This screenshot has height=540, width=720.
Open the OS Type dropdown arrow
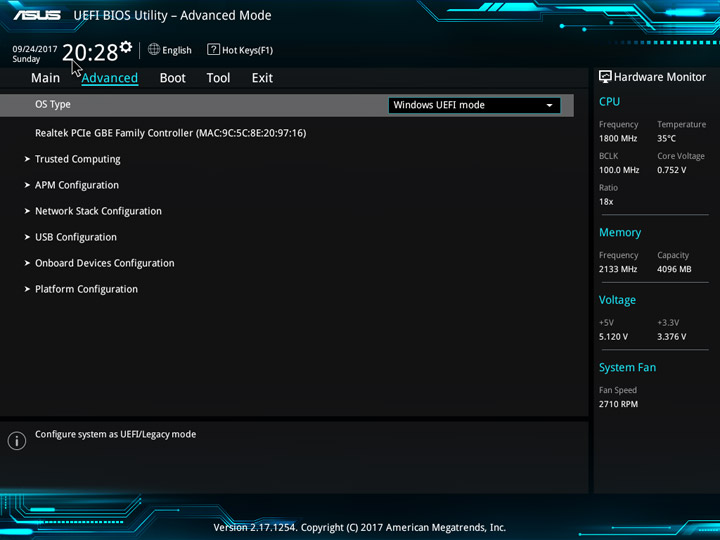pyautogui.click(x=549, y=105)
